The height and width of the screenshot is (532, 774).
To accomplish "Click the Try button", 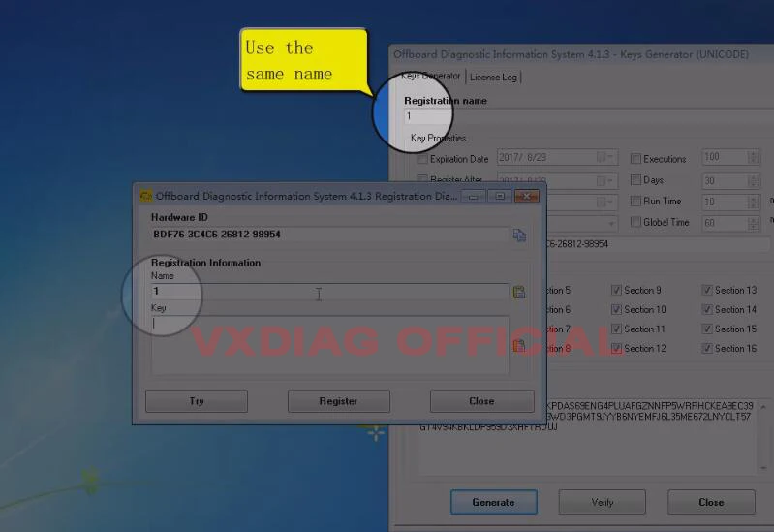I will (x=197, y=401).
